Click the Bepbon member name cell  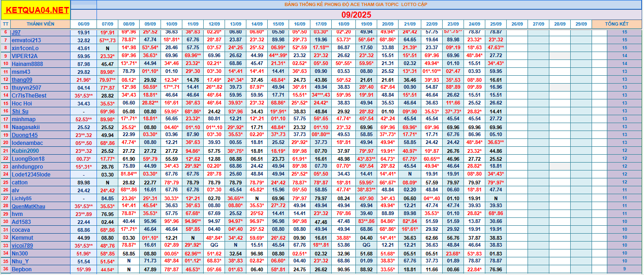click(22, 269)
